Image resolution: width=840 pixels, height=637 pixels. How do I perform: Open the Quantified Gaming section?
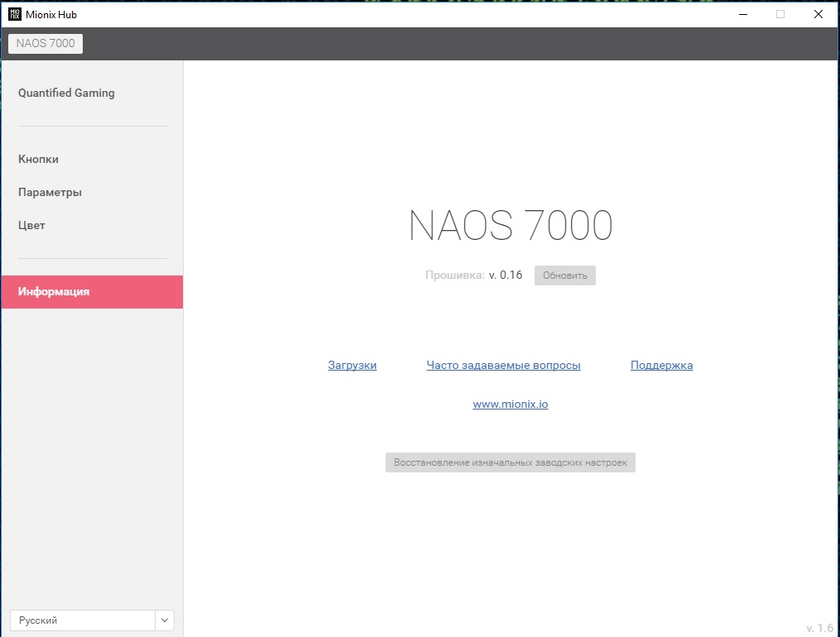pos(66,93)
